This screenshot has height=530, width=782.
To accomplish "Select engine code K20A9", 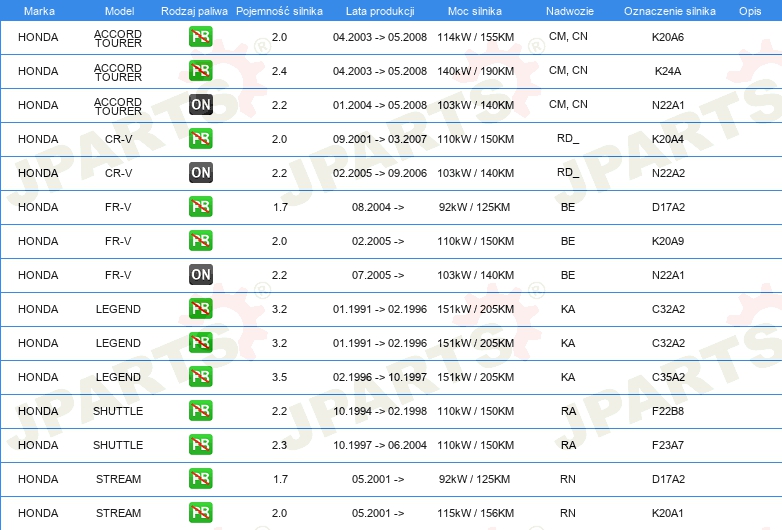I will pyautogui.click(x=668, y=241).
